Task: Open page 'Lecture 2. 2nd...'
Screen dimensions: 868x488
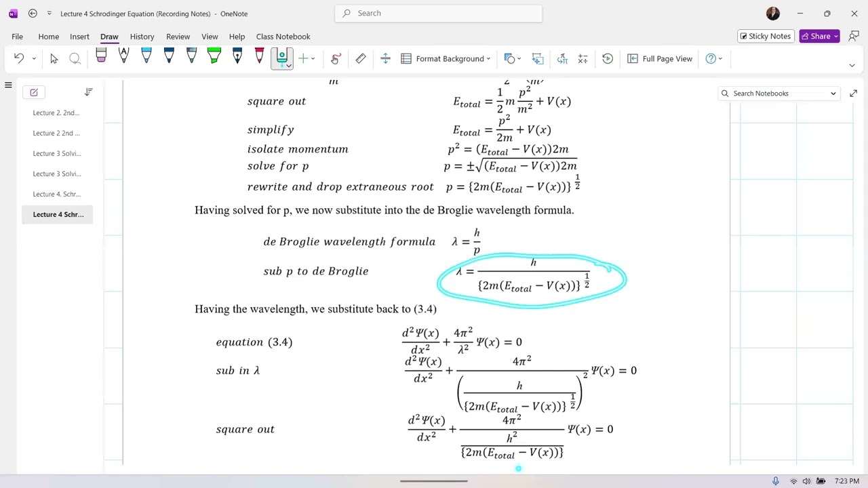Action: (57, 113)
